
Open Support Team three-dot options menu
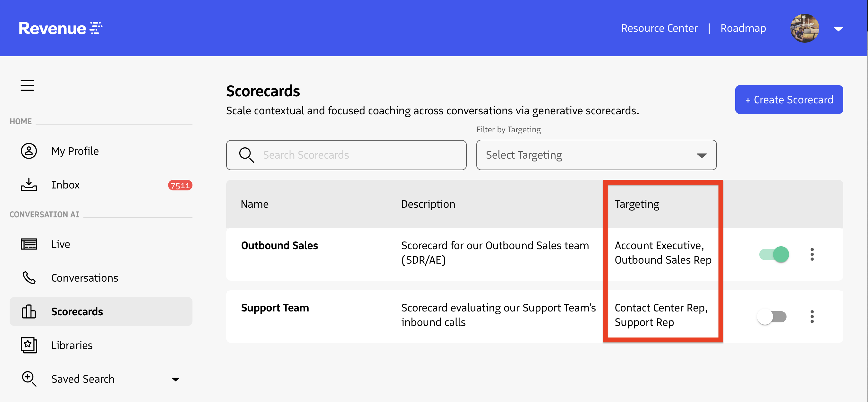click(812, 317)
